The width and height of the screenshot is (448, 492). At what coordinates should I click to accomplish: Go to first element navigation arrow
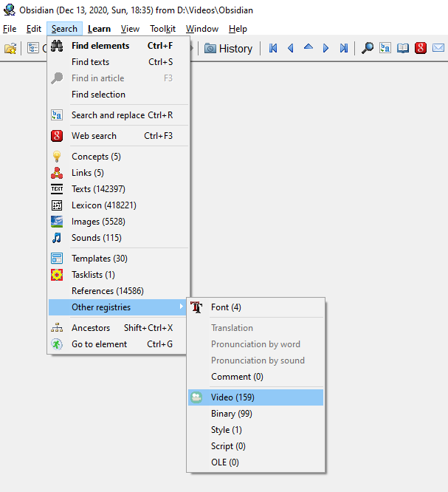tap(273, 48)
